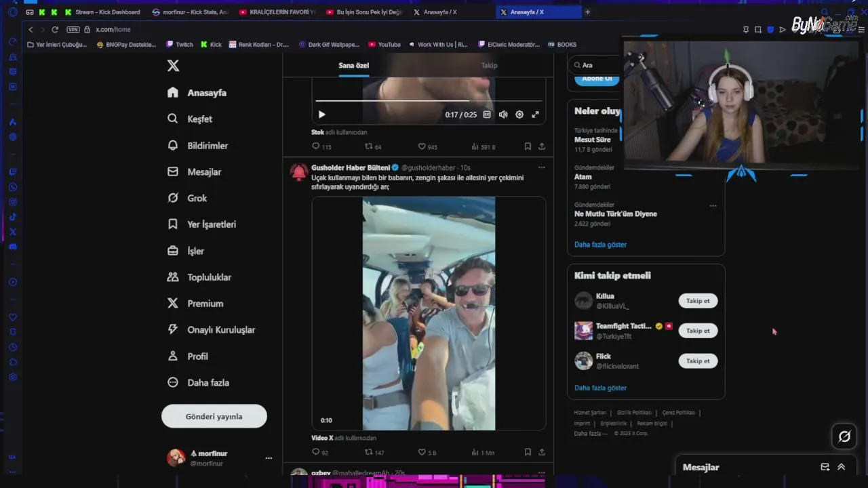View Gusholder post 1 Mn views analytics
This screenshot has height=488, width=868.
pos(482,452)
